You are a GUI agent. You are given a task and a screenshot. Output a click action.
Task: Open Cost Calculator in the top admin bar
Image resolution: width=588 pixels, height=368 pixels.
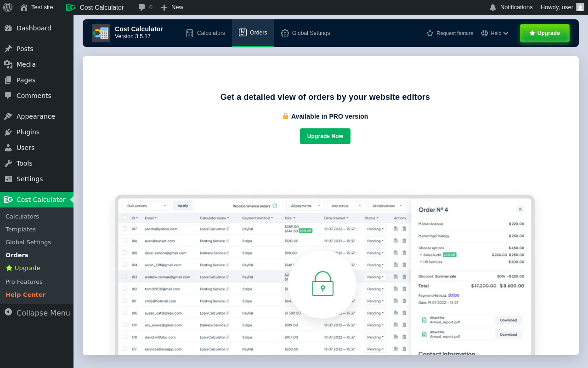95,7
